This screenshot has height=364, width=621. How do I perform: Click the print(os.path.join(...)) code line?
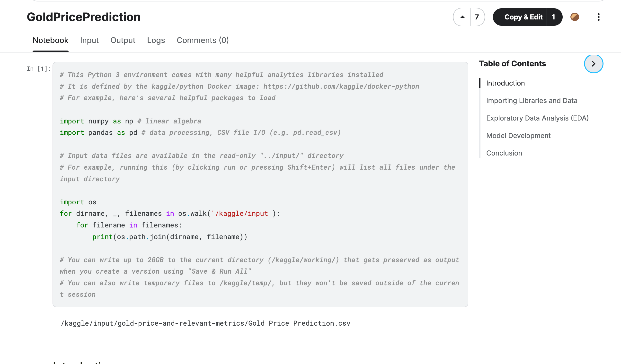click(170, 237)
